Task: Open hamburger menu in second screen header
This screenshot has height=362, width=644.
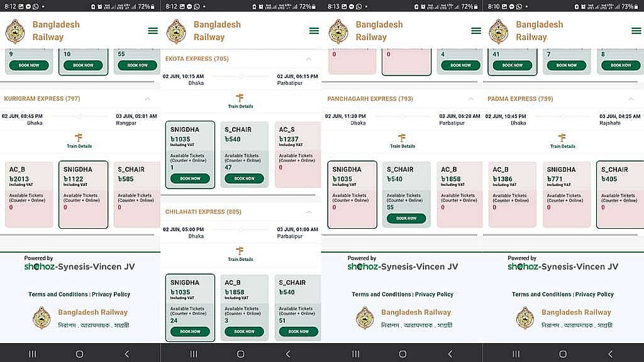Action: (314, 31)
